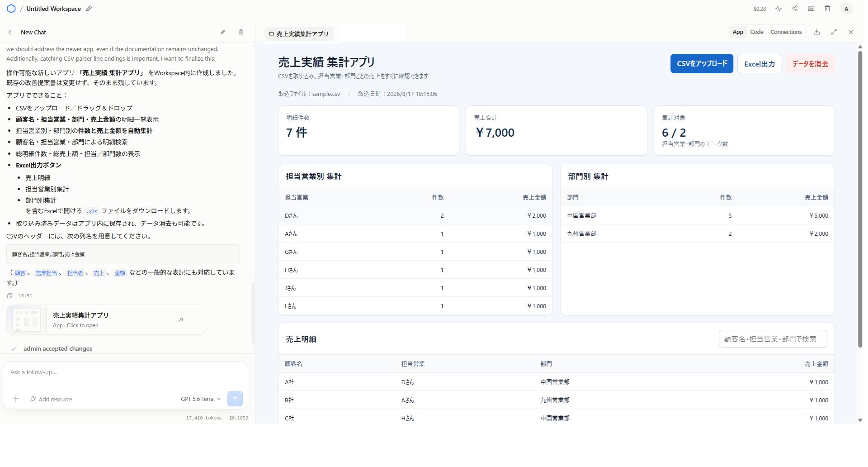Click the chat panel scrollbar
Viewport: 868px width, 467px height.
click(x=253, y=312)
